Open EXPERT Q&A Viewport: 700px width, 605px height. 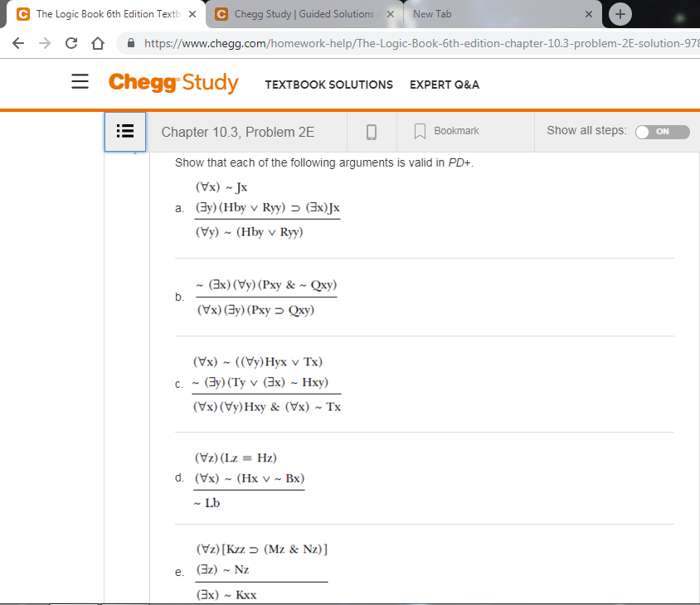[446, 85]
